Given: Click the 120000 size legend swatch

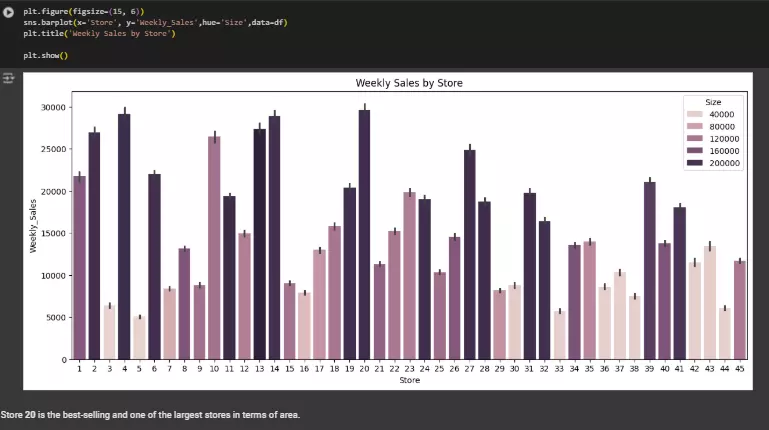Looking at the screenshot, I should (x=695, y=139).
